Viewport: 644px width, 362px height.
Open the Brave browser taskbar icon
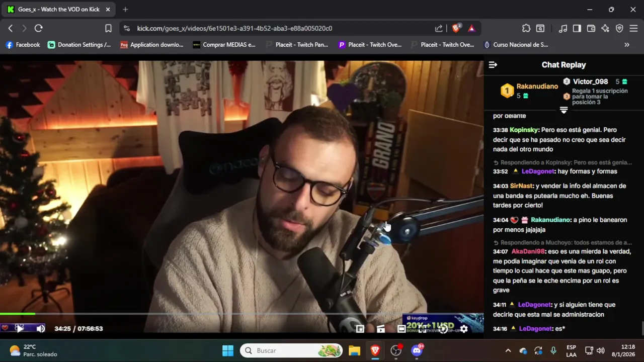[x=375, y=350]
